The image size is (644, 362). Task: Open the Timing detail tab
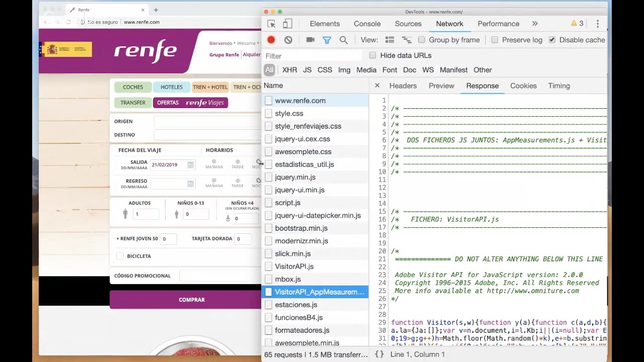[559, 85]
